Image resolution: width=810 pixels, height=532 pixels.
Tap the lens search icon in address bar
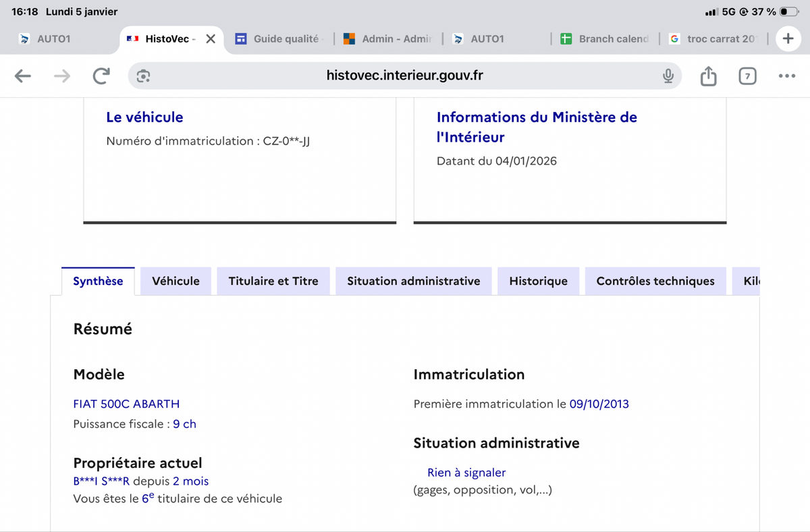tap(143, 76)
